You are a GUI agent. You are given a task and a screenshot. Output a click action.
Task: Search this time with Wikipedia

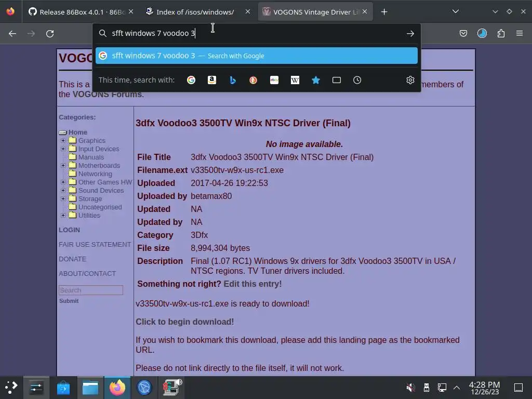(295, 80)
